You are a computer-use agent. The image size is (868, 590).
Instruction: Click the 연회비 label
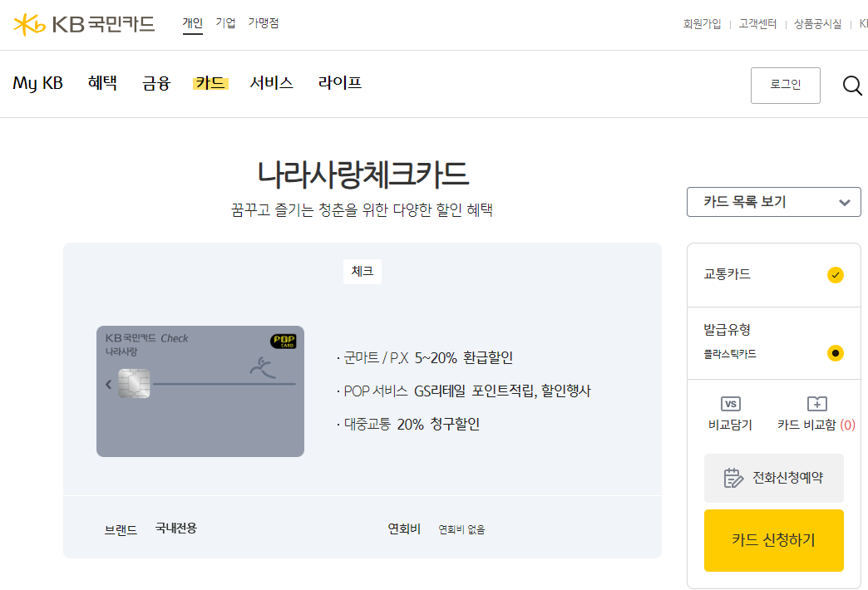404,529
